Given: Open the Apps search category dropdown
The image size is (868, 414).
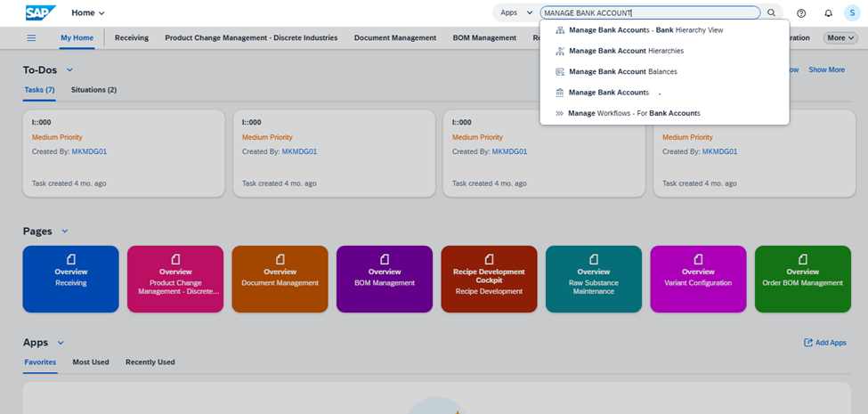Looking at the screenshot, I should [516, 12].
